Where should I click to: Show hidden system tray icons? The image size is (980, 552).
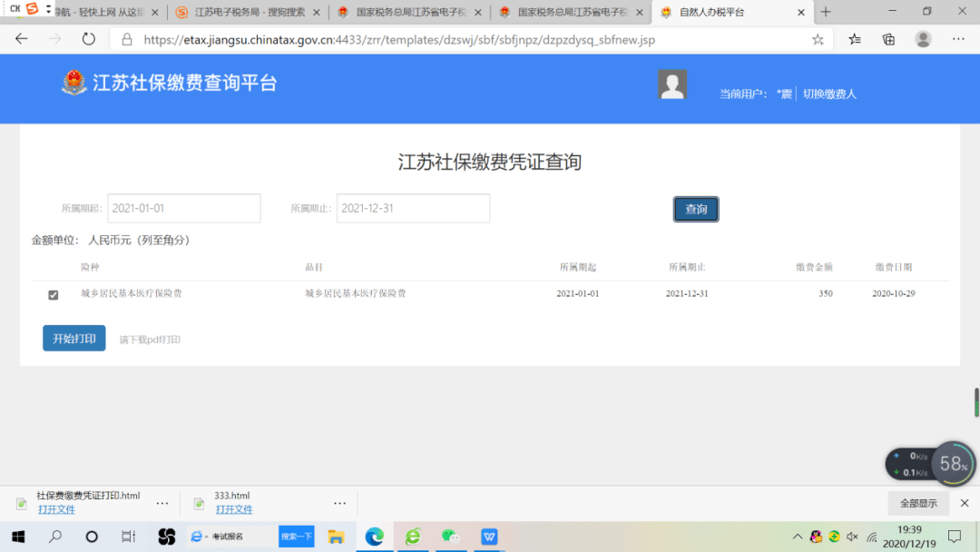[798, 537]
